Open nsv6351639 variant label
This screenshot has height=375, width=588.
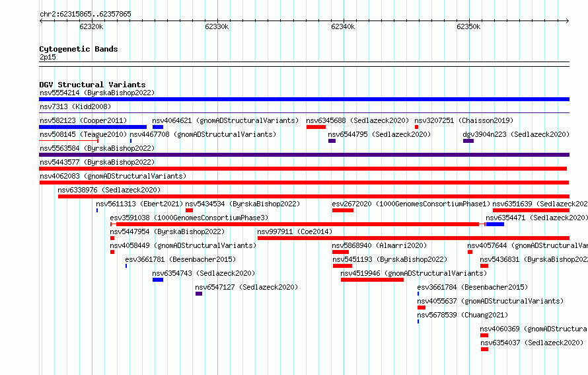point(540,204)
